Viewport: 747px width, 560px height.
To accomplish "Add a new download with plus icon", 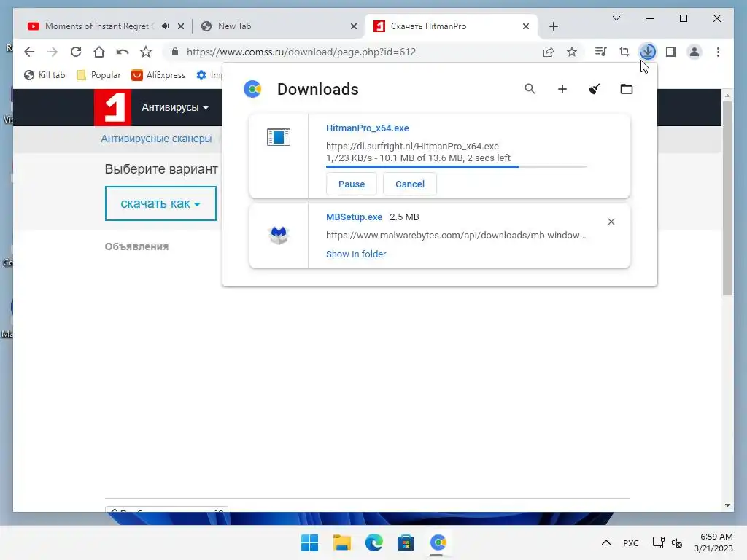I will click(562, 89).
